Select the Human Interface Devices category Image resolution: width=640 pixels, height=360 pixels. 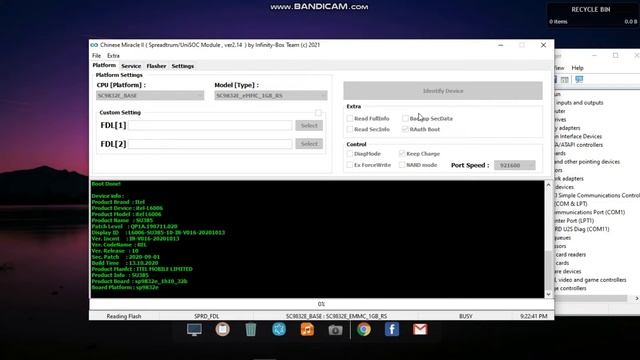point(578,136)
